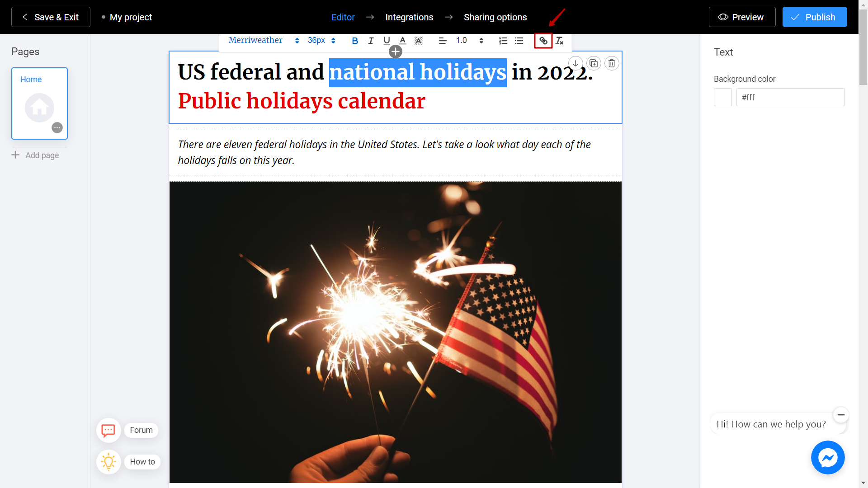Viewport: 868px width, 488px height.
Task: Select the clear formatting icon
Action: click(559, 41)
